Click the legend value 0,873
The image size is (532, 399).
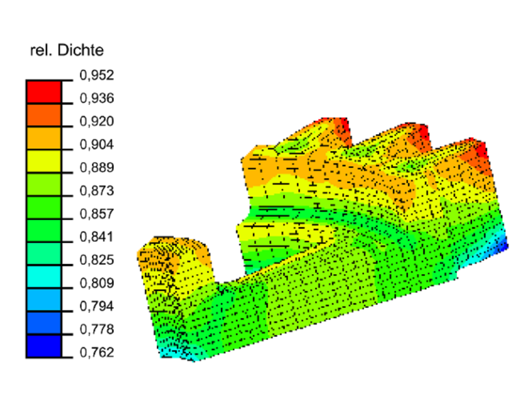tap(97, 191)
